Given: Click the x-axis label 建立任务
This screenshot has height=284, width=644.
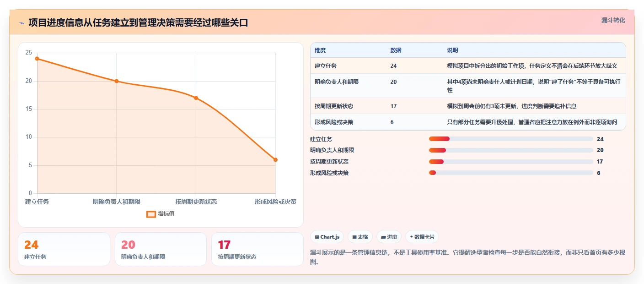Looking at the screenshot, I should point(37,202).
